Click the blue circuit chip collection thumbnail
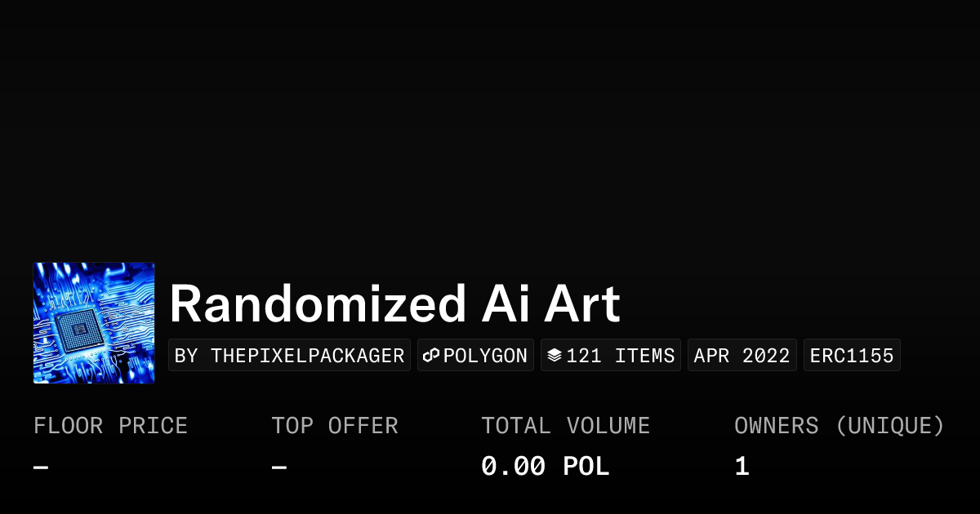 point(94,323)
